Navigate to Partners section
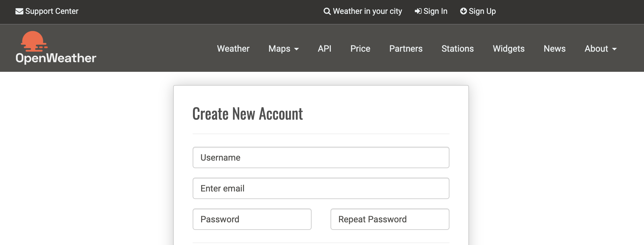This screenshot has height=245, width=644. (x=406, y=49)
